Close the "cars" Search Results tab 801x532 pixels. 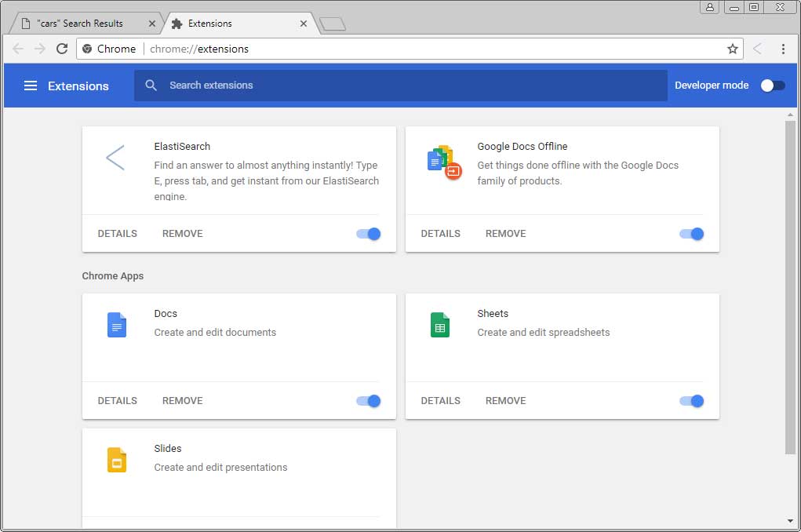[151, 24]
